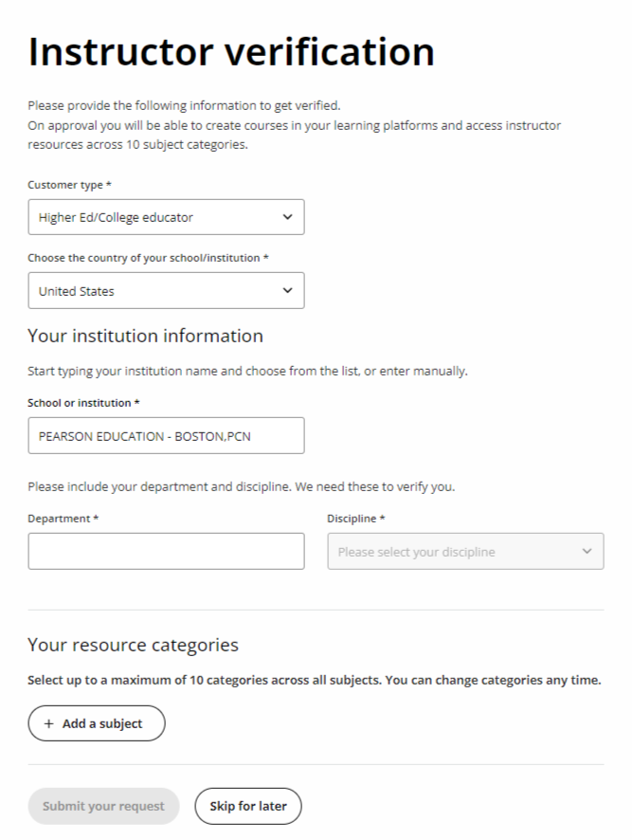Open the Customer type dropdown
Viewport: 632px width, 840px height.
coord(166,216)
